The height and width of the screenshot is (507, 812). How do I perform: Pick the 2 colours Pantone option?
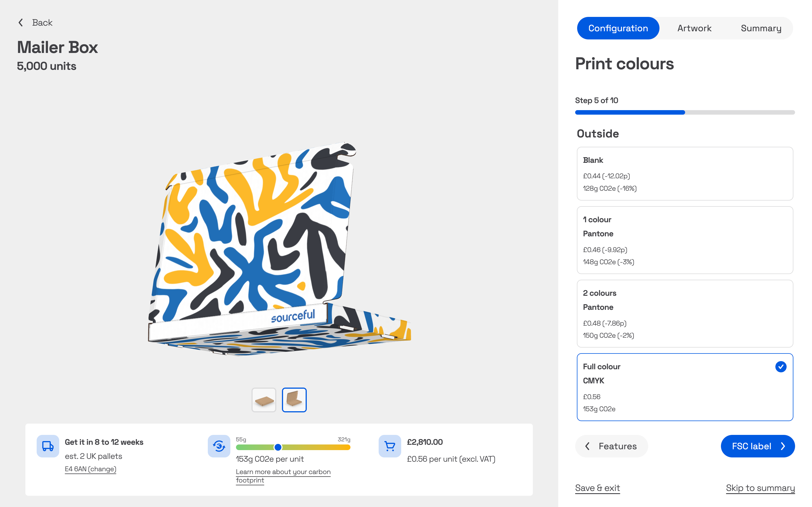coord(685,313)
